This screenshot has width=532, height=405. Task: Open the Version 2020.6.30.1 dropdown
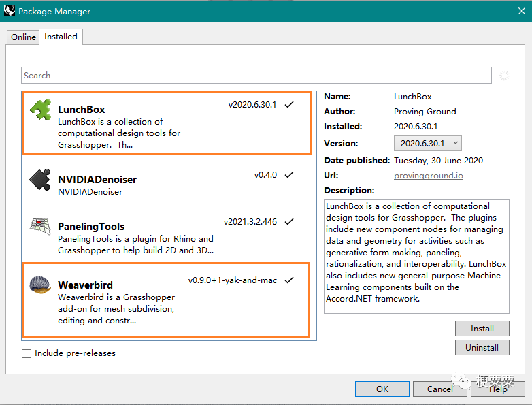pos(427,143)
